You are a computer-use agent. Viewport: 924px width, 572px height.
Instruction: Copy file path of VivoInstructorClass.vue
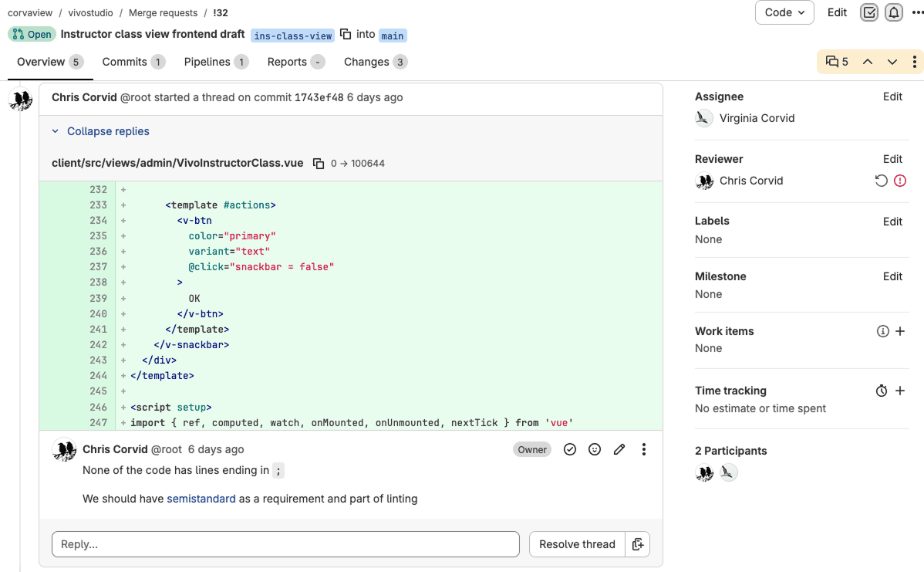(x=319, y=164)
